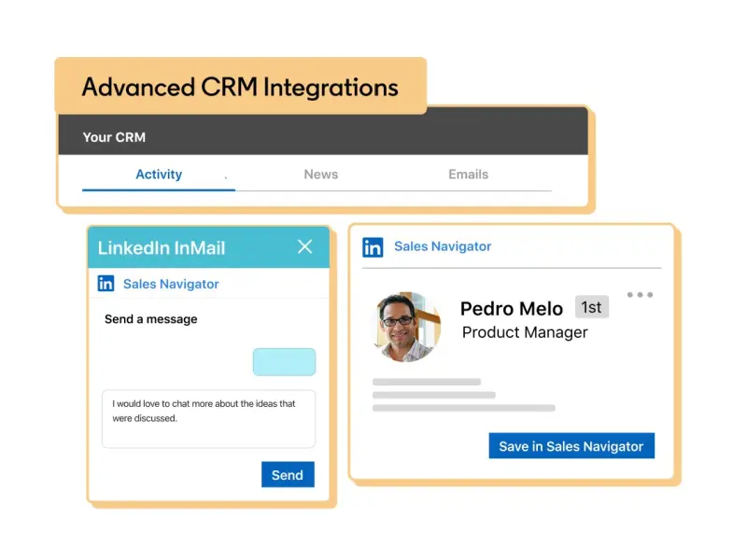747x560 pixels.
Task: Click Save in Sales Navigator button
Action: tap(571, 446)
